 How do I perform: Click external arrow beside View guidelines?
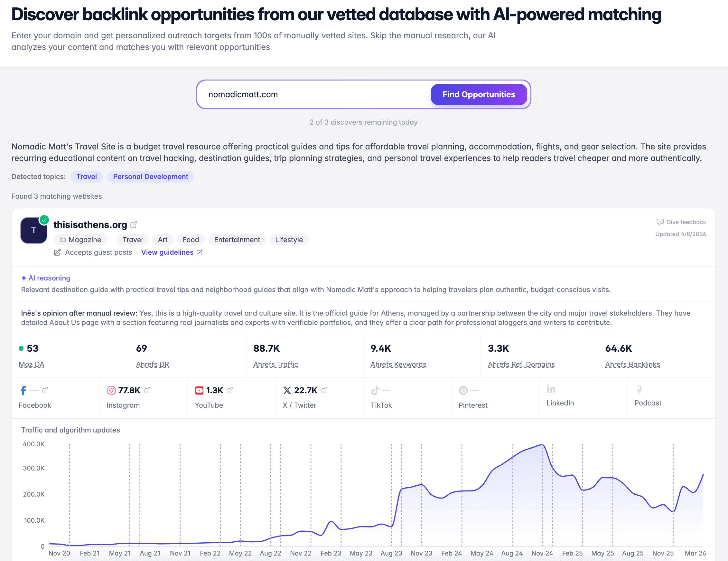[199, 252]
